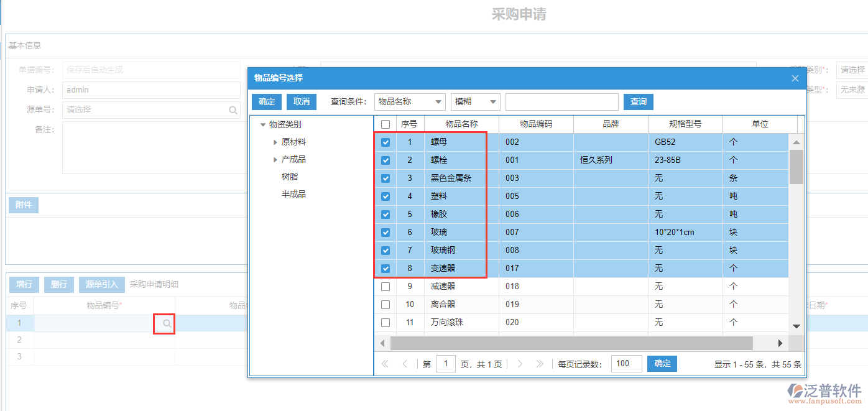Check the 减速器 row checkbox
The width and height of the screenshot is (868, 411).
coord(386,286)
